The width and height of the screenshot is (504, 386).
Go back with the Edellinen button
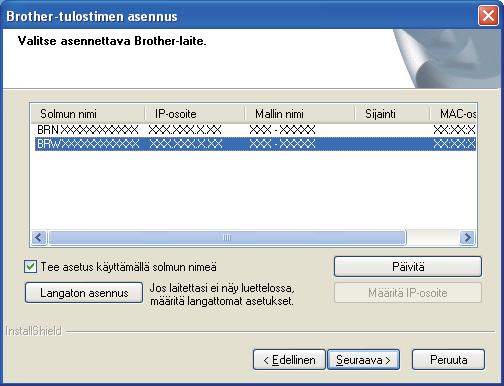[x=289, y=360]
